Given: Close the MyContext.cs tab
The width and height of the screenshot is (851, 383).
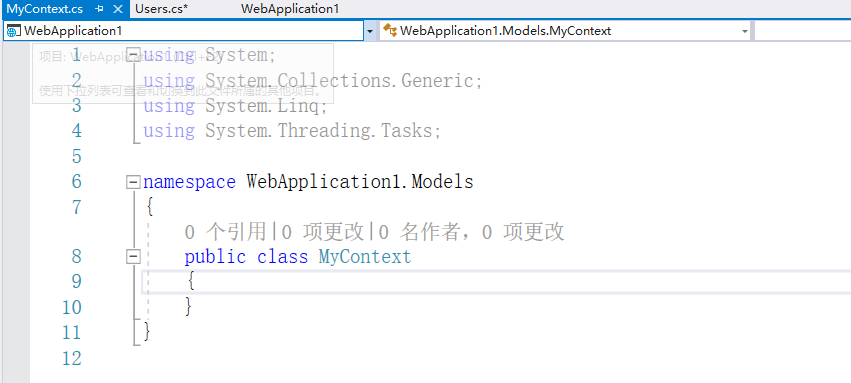Looking at the screenshot, I should click(118, 9).
